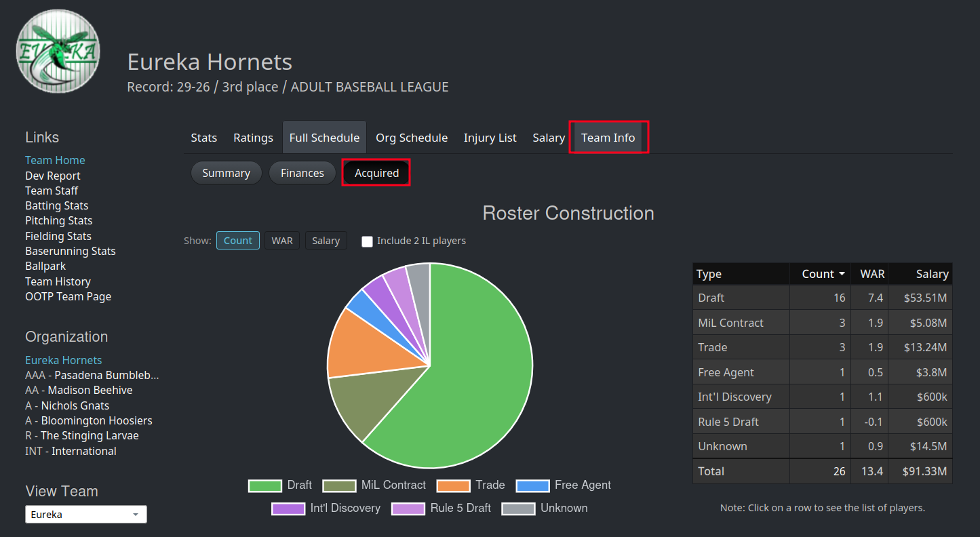Viewport: 980px width, 537px height.
Task: Toggle the Include 2 IL players checkbox
Action: 367,241
